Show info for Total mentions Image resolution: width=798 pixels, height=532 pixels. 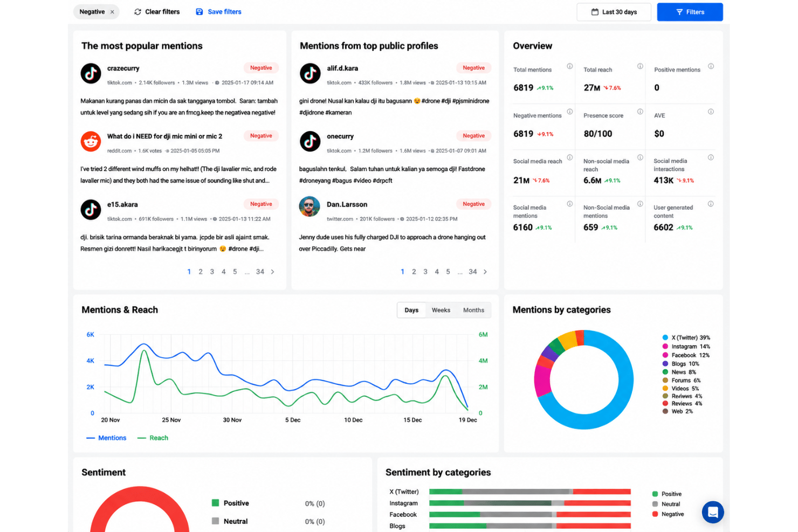(x=569, y=66)
